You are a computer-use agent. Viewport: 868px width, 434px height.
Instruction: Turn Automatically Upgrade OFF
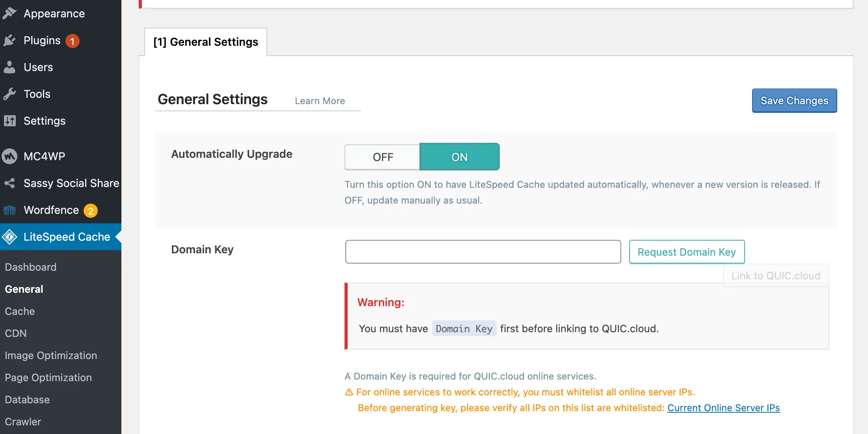click(382, 157)
